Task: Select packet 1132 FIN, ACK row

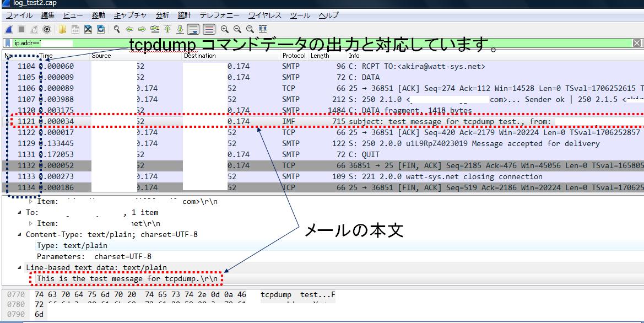Action: click(x=322, y=165)
